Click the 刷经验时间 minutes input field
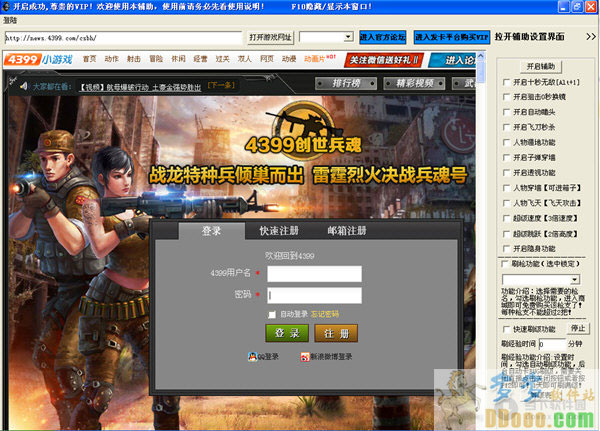 click(x=552, y=344)
